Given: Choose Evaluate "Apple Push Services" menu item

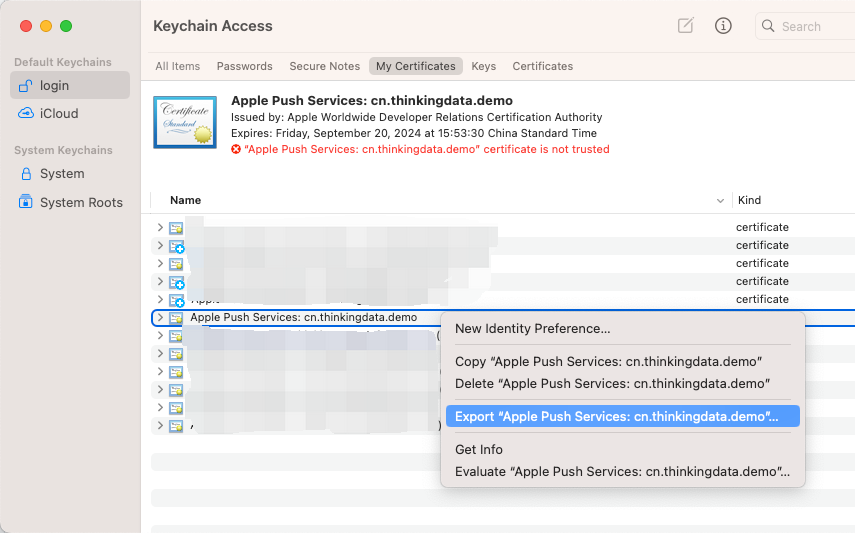Looking at the screenshot, I should click(x=623, y=471).
